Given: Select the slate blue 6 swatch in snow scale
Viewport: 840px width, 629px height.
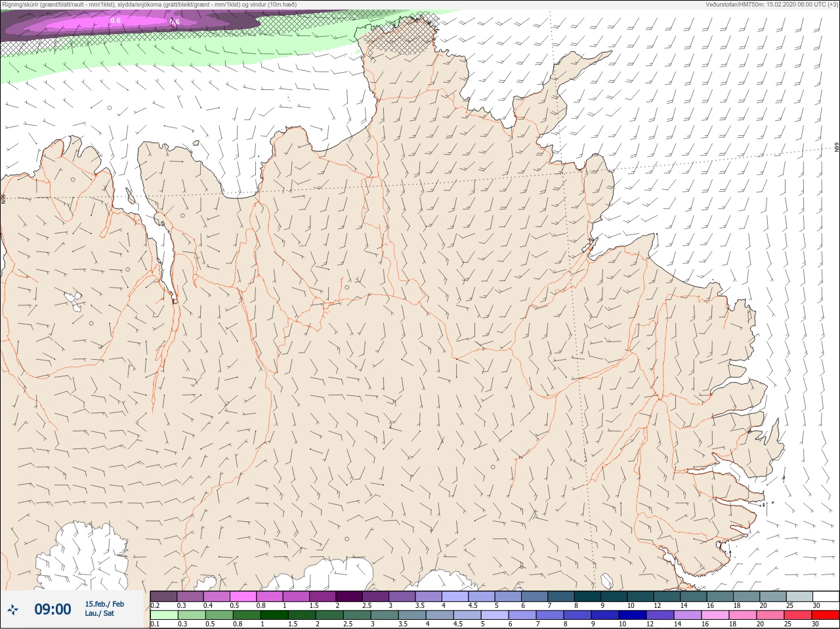Looking at the screenshot, I should 534,596.
